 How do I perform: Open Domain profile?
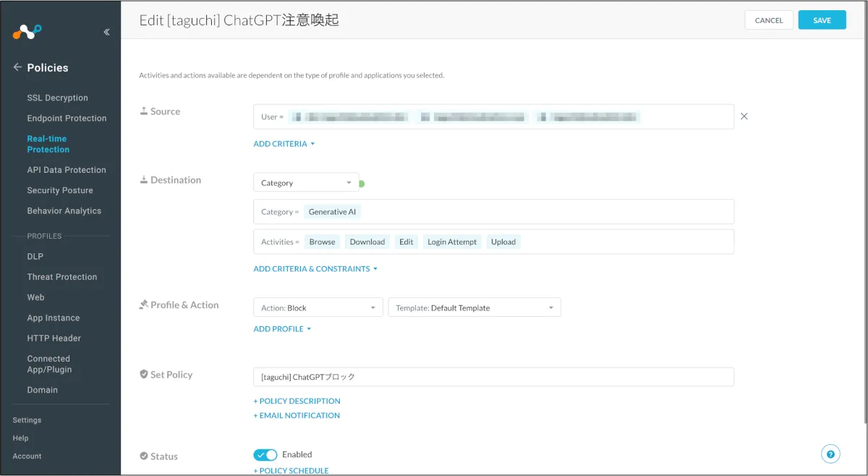43,390
